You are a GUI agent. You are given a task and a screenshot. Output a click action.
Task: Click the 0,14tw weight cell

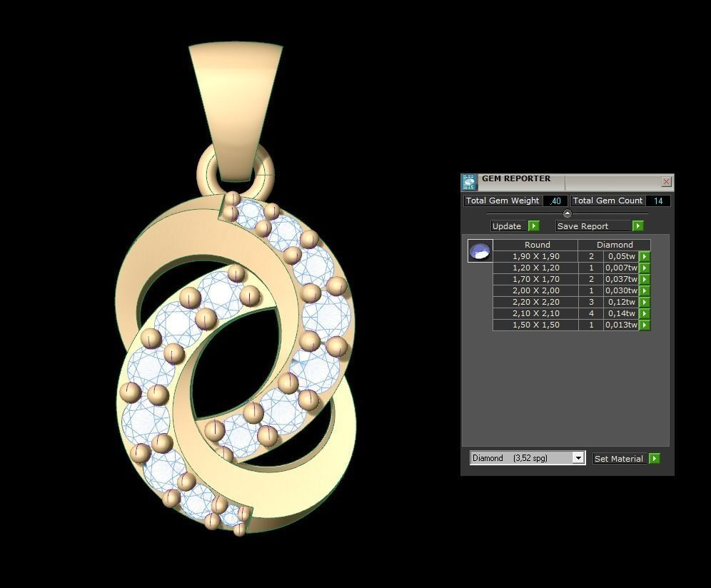click(621, 313)
